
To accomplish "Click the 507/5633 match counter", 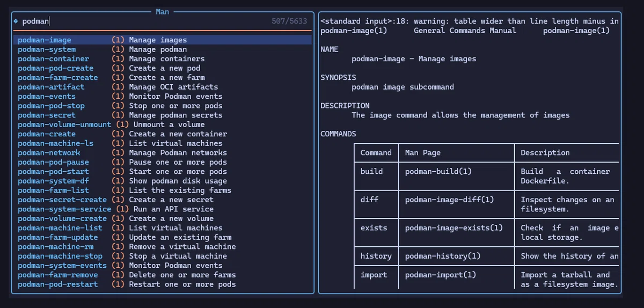I will click(x=289, y=21).
